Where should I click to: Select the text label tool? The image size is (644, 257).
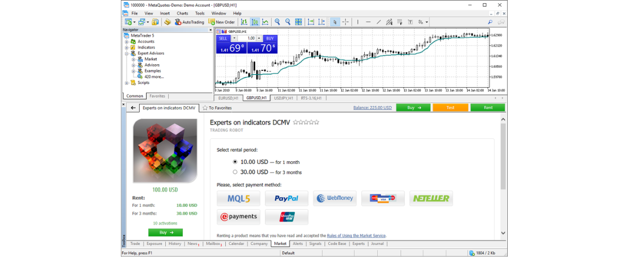click(410, 22)
